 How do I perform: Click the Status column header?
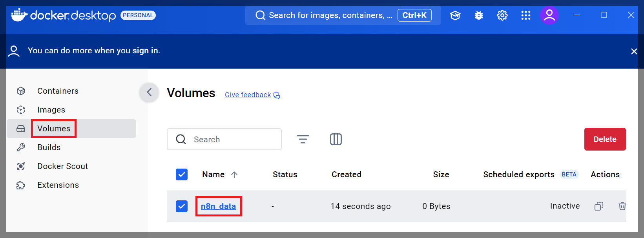285,174
